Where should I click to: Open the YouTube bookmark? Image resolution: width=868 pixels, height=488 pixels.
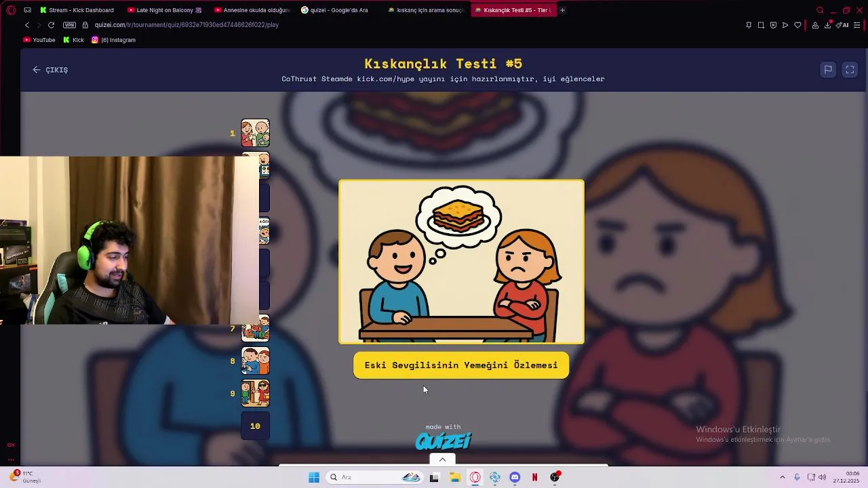[x=39, y=40]
